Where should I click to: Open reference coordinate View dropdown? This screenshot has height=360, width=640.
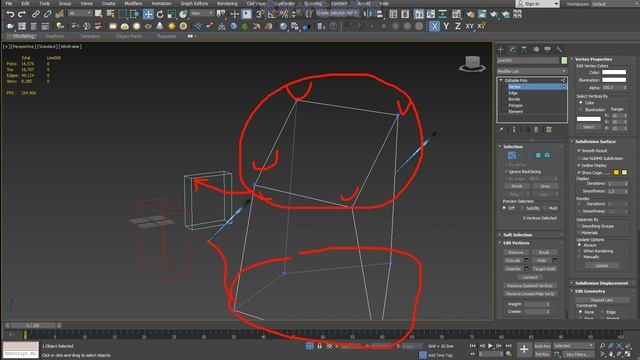pyautogui.click(x=202, y=13)
